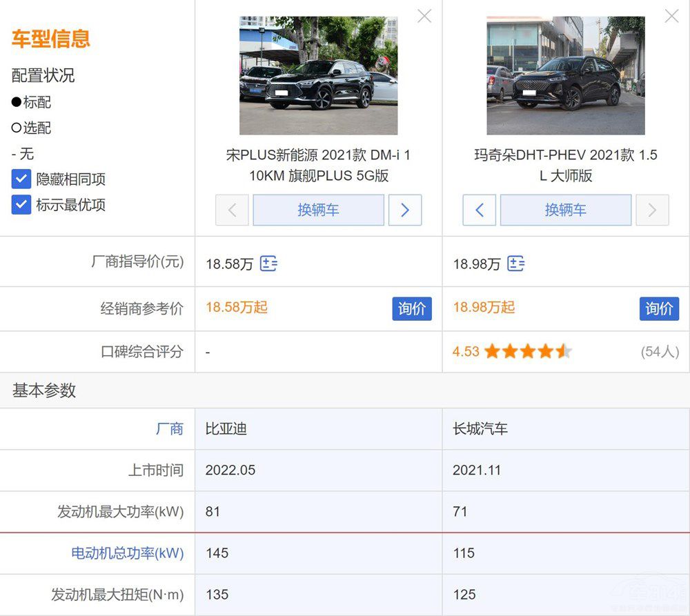The width and height of the screenshot is (690, 616).
Task: Uncheck the 标示最优项 checkbox
Action: (x=21, y=205)
